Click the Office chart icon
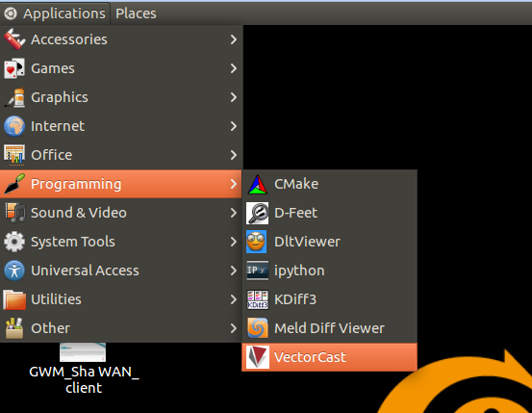 [x=14, y=155]
